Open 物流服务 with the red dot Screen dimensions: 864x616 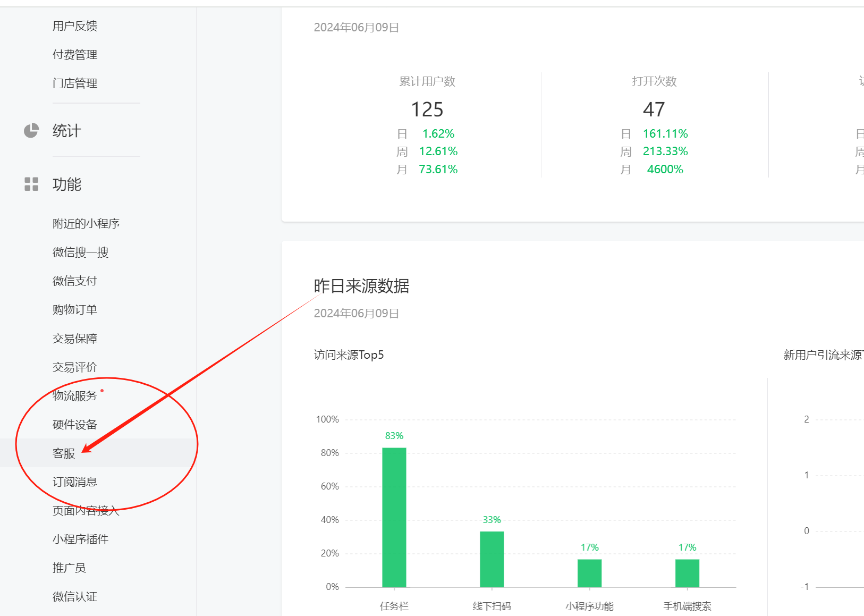tap(75, 396)
